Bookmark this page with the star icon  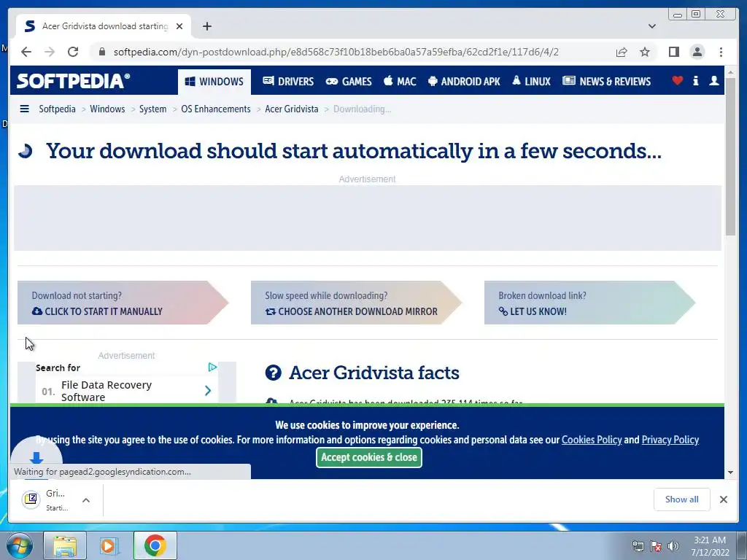click(645, 52)
